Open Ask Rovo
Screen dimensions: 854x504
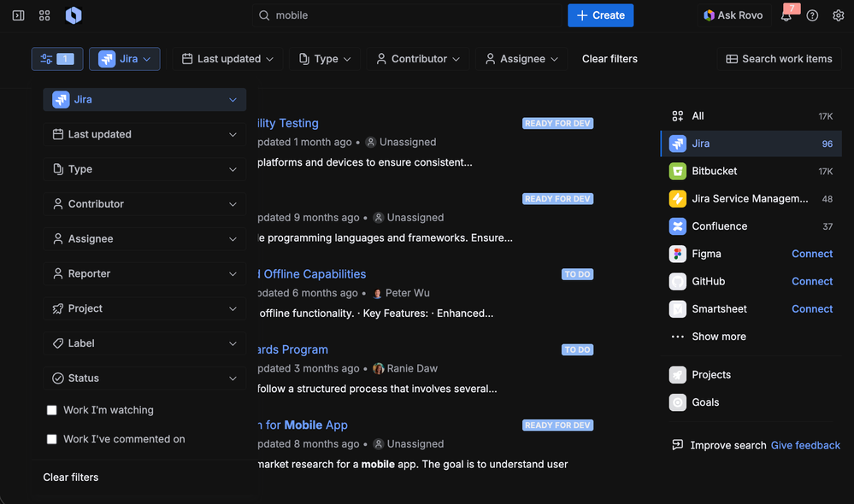(733, 15)
